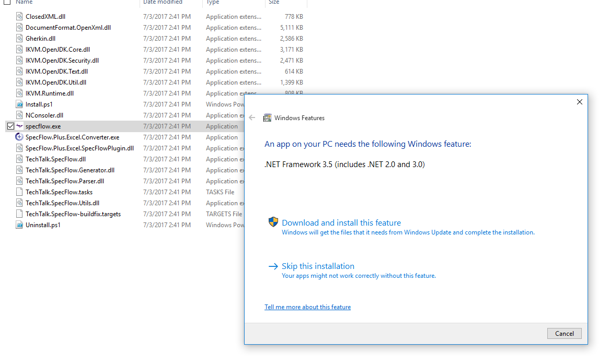Click the Gherkin.dll file icon
Image resolution: width=610 pixels, height=364 pixels.
19,38
